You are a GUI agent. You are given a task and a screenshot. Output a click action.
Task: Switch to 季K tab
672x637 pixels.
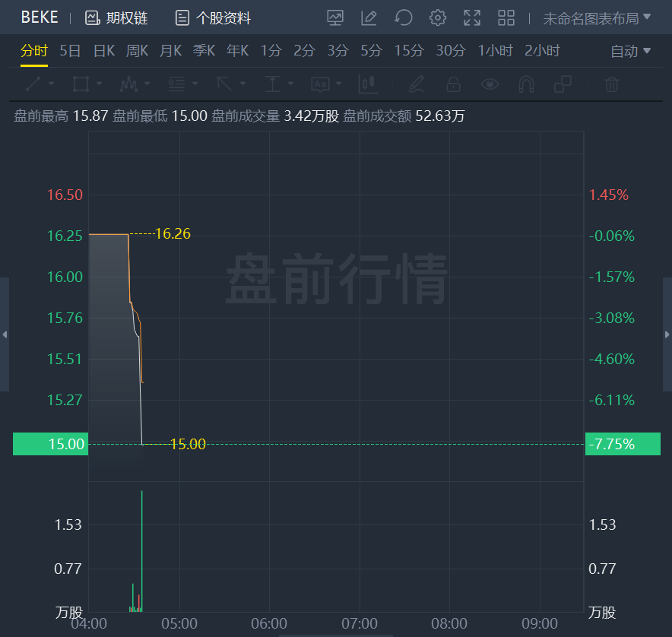pos(204,51)
